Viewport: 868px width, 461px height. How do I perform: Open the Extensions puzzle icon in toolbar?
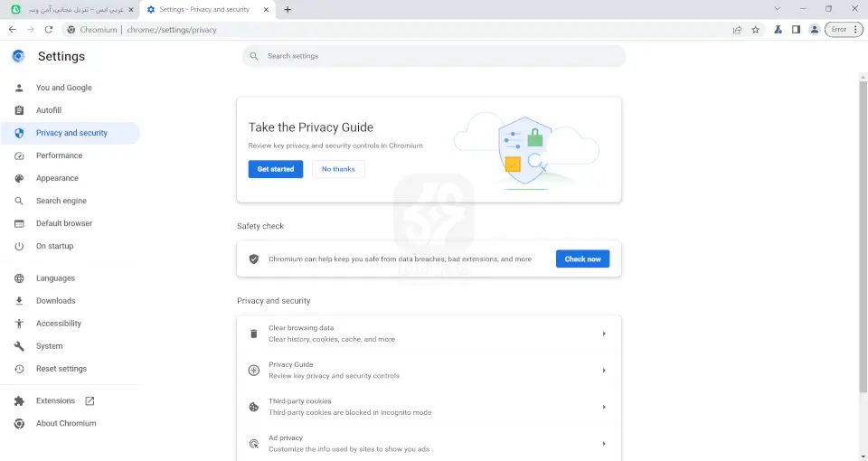pyautogui.click(x=778, y=29)
